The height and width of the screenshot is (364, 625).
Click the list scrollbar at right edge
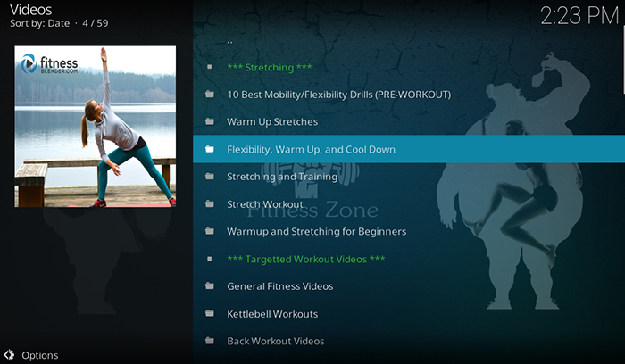623,60
